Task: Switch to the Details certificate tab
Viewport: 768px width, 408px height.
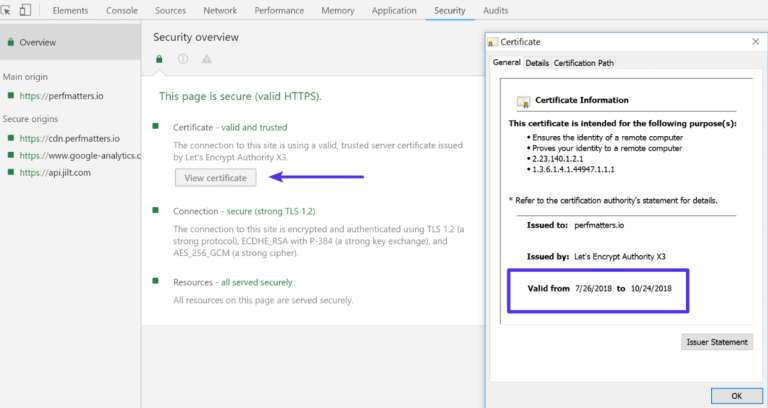Action: point(537,63)
